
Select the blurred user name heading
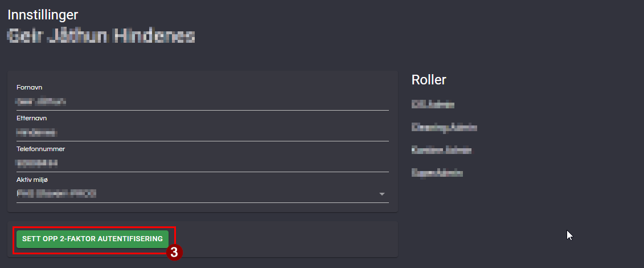[101, 36]
